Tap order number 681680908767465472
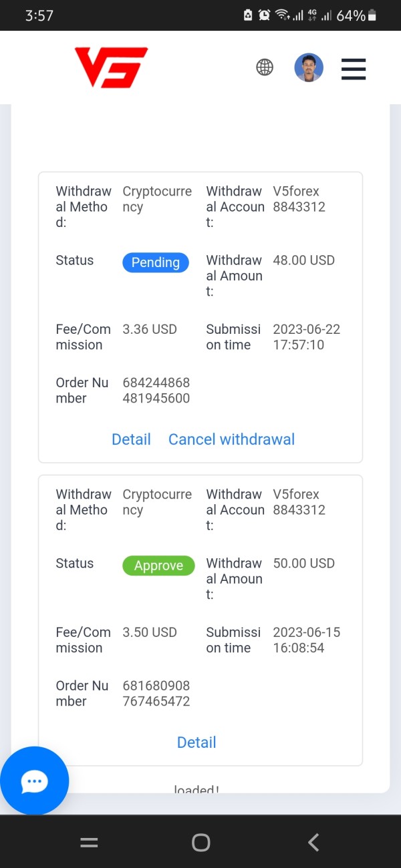 pos(156,694)
